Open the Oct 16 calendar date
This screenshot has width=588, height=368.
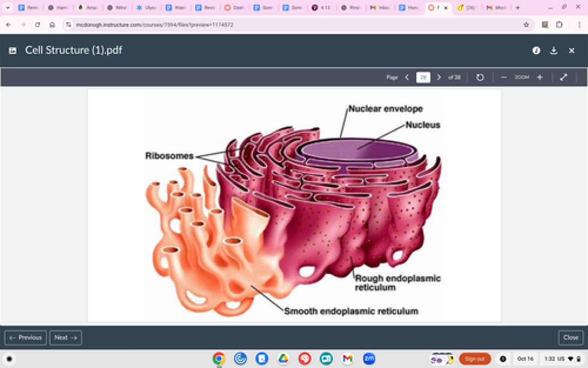point(525,359)
